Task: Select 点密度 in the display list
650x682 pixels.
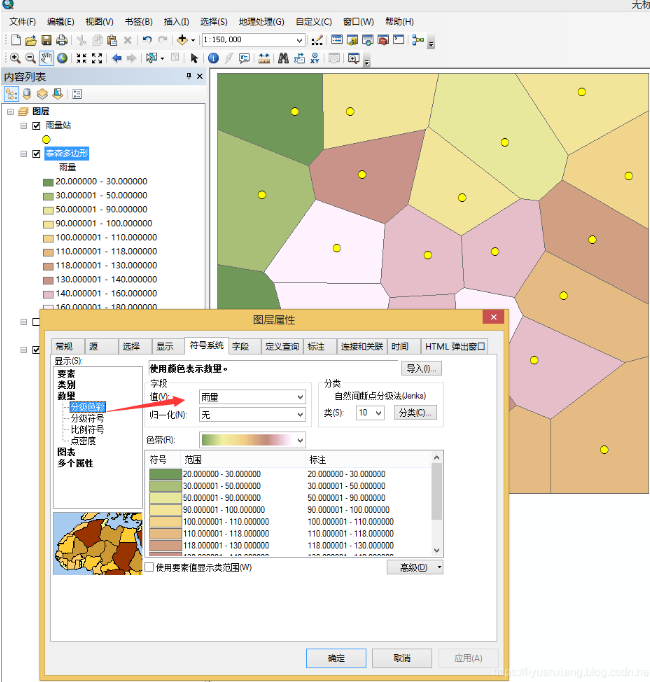Action: pos(83,441)
